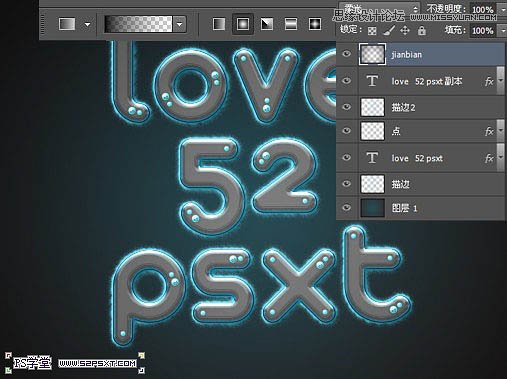Lock all padlock icon
This screenshot has width=507, height=379.
[422, 31]
